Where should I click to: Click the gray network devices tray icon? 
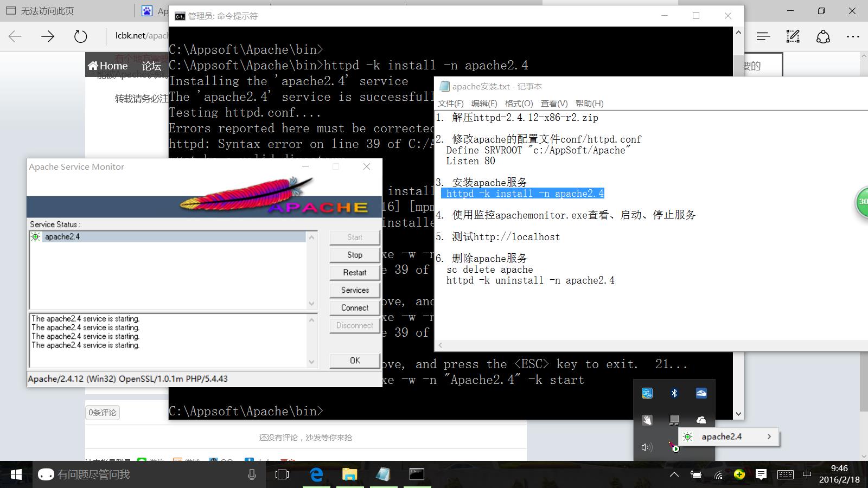[x=674, y=420]
